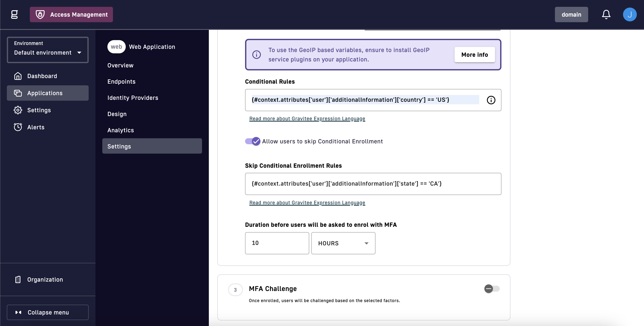Click the Gravitee logo icon
The height and width of the screenshot is (326, 644).
tap(14, 15)
